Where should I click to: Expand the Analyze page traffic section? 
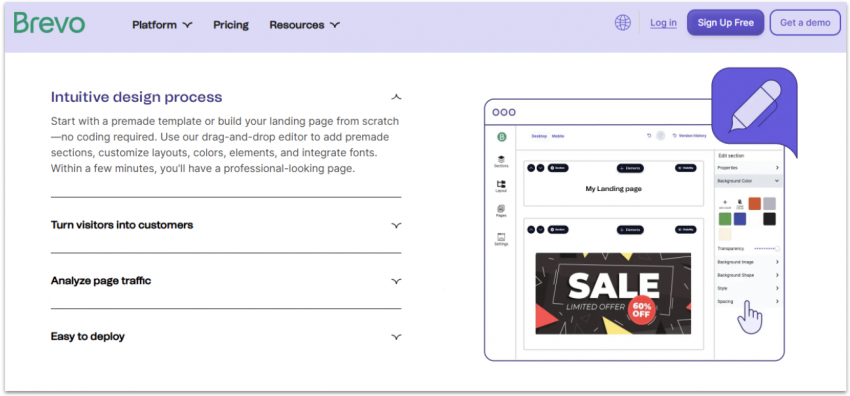[226, 281]
